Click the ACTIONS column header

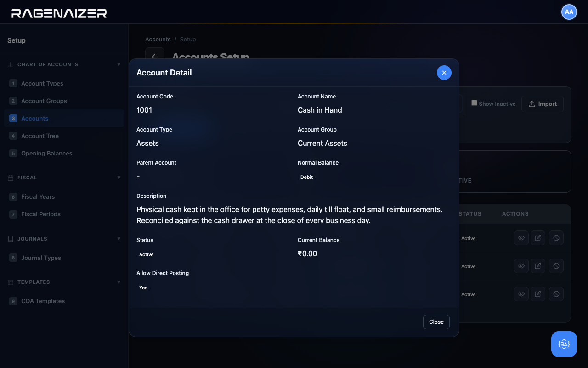coord(515,214)
